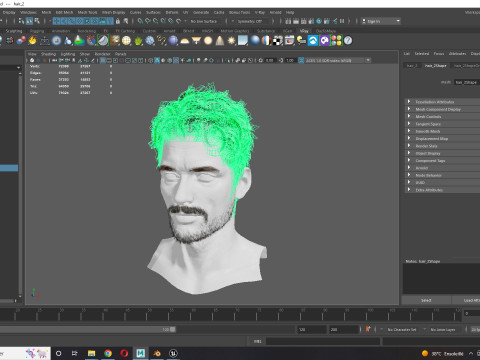480x360 pixels.
Task: Open Opera browser from the taskbar
Action: pyautogui.click(x=124, y=353)
